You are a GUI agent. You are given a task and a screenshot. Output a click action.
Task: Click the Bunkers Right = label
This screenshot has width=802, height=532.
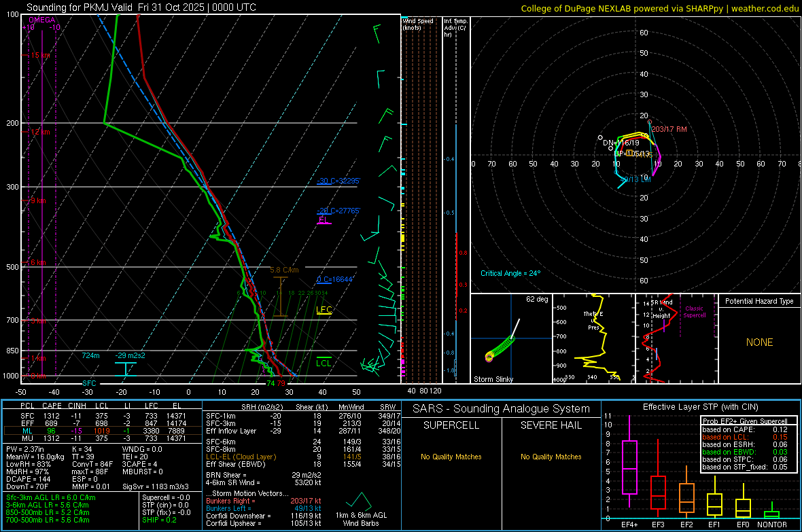[230, 501]
